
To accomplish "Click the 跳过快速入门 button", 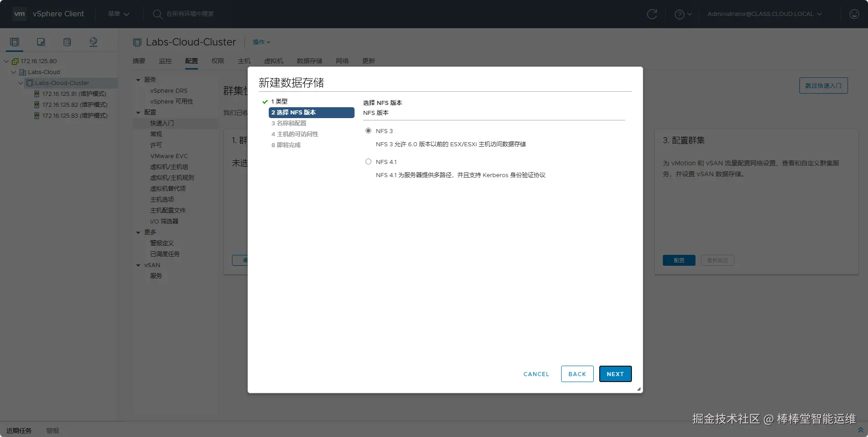I will point(824,85).
